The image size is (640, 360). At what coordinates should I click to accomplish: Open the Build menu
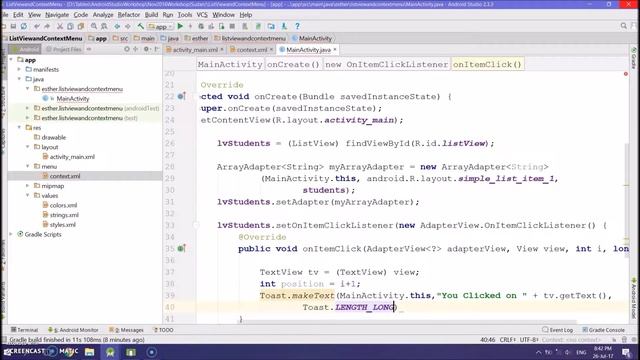(x=151, y=15)
